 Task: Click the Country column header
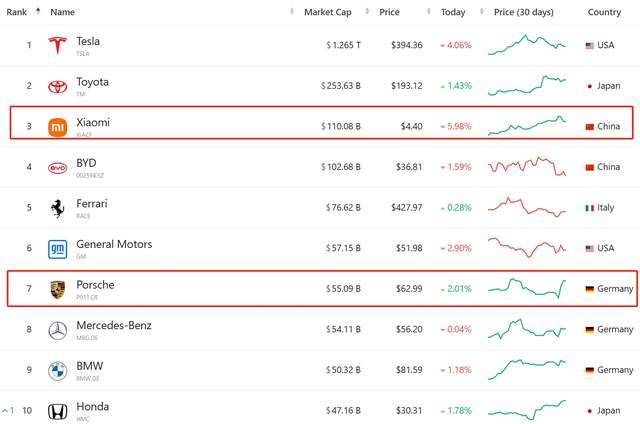click(x=604, y=12)
